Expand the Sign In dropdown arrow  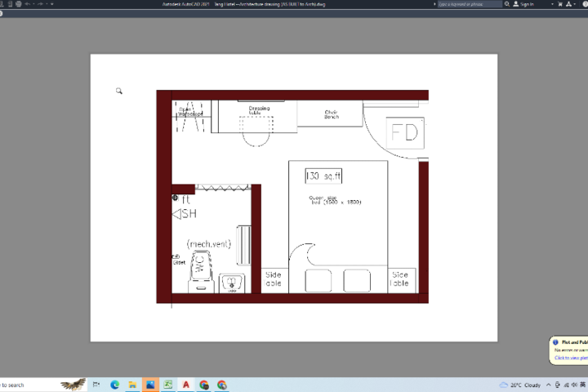coord(552,4)
